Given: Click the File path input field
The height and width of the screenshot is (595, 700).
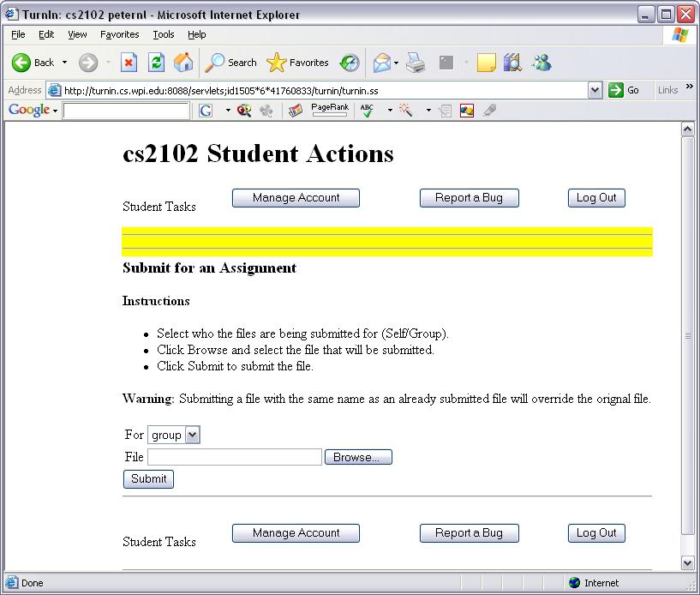Looking at the screenshot, I should [235, 457].
